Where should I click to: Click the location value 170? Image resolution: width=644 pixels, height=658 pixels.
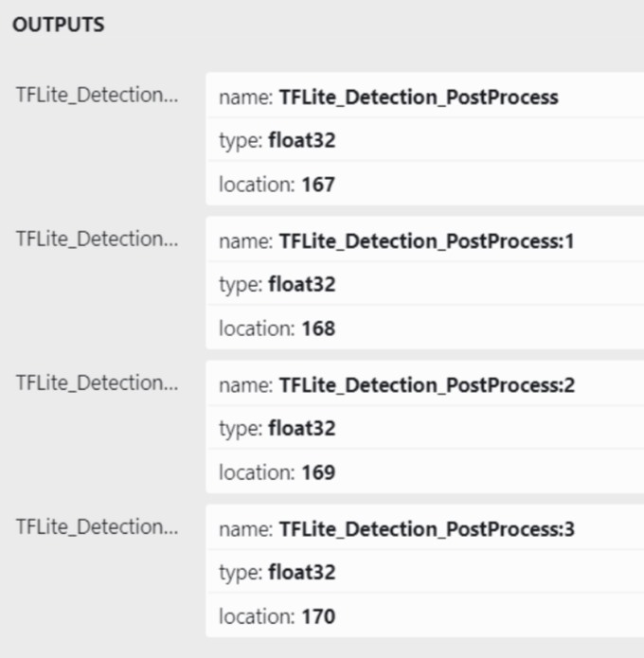pos(318,616)
